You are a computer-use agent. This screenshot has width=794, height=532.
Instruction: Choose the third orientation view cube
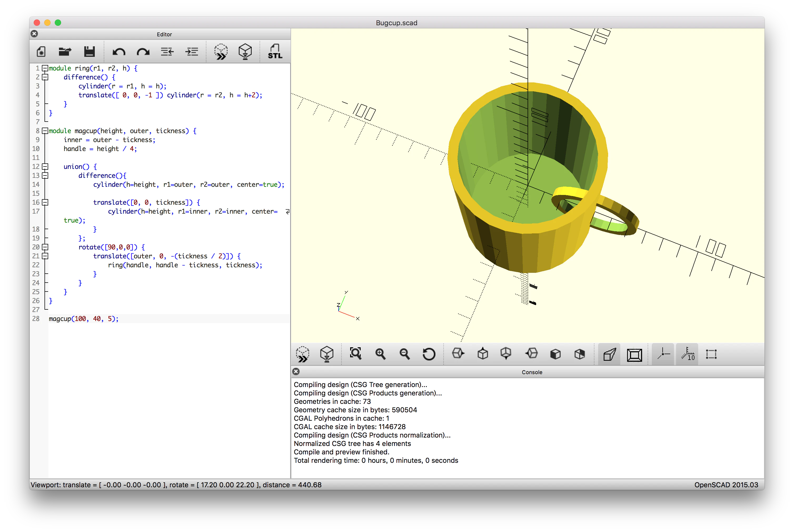pos(506,354)
